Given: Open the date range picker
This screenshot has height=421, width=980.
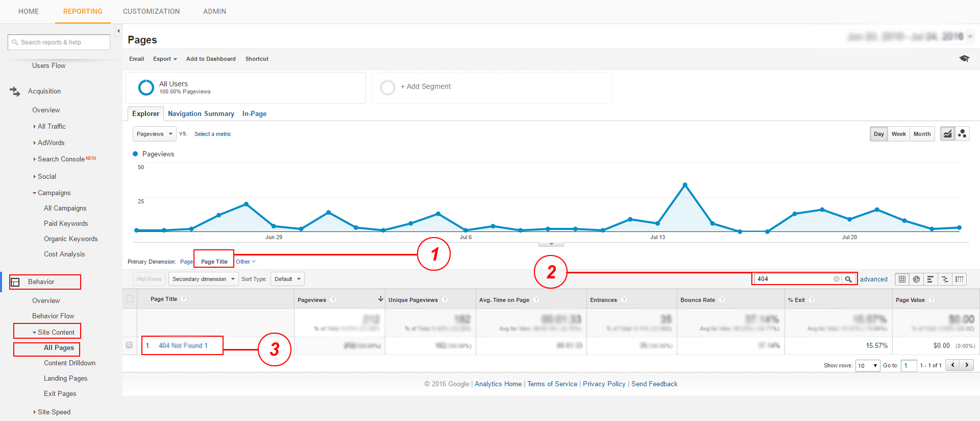Looking at the screenshot, I should [910, 37].
